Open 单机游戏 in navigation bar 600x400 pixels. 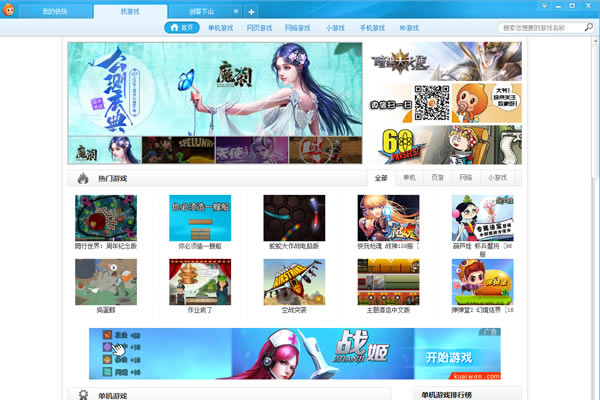220,28
